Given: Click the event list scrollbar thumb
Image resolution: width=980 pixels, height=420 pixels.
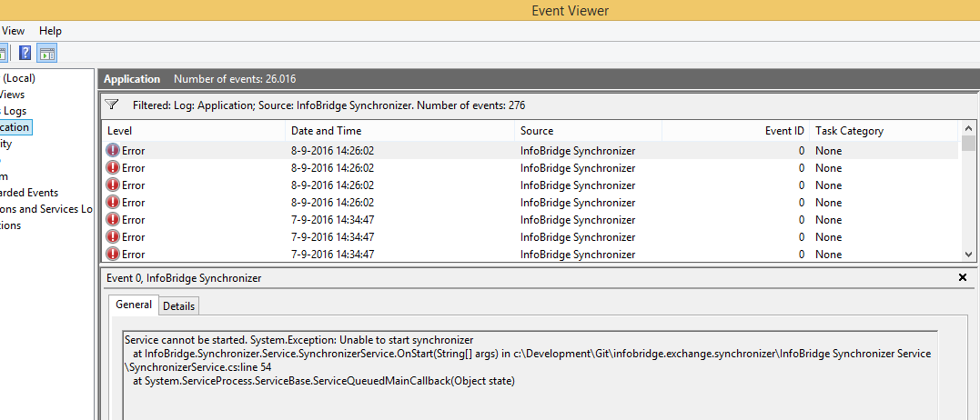Looking at the screenshot, I should pyautogui.click(x=968, y=143).
